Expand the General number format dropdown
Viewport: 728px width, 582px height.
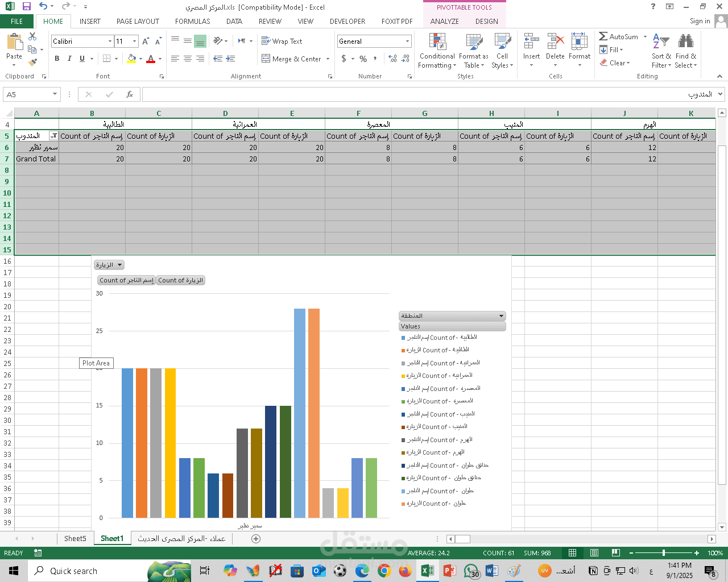point(407,41)
